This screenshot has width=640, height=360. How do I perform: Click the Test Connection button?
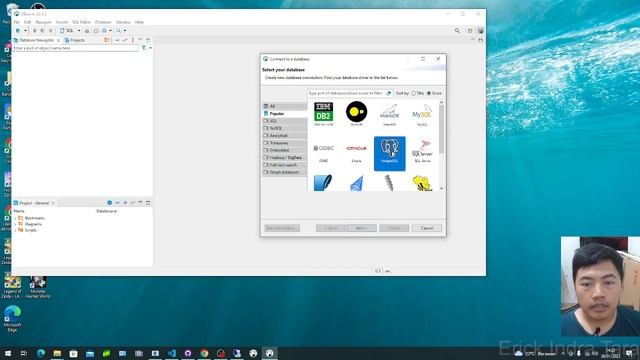[x=282, y=228]
